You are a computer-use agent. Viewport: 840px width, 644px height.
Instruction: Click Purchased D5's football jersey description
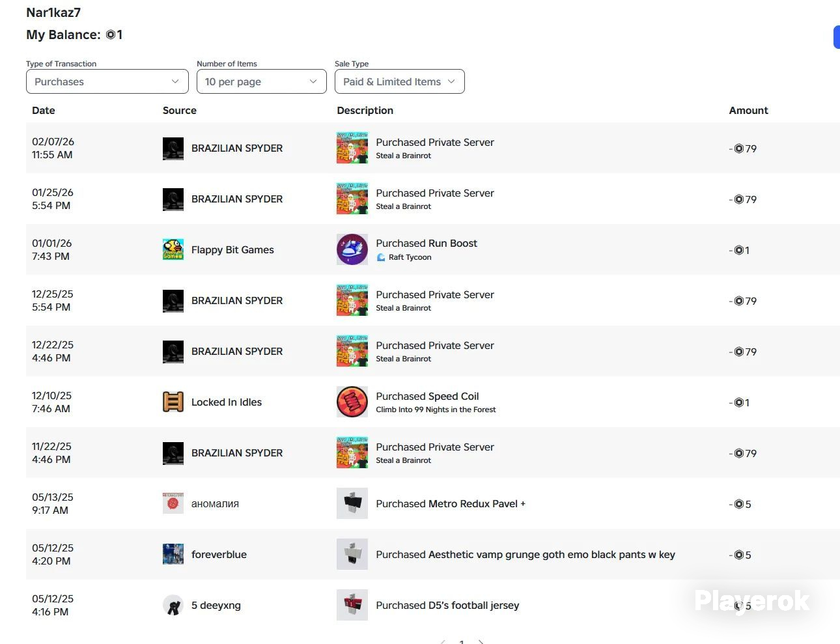coord(447,605)
